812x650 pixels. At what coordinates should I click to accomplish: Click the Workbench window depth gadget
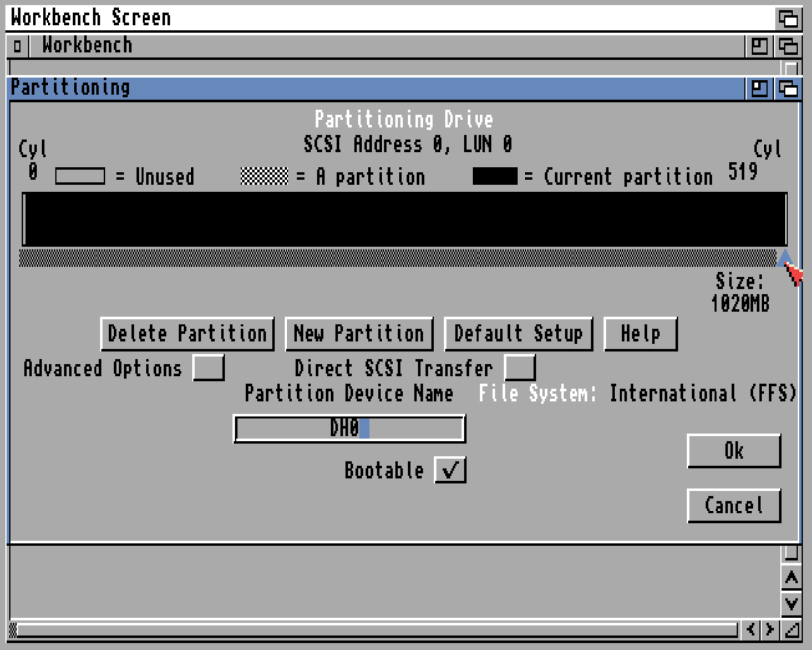click(788, 46)
